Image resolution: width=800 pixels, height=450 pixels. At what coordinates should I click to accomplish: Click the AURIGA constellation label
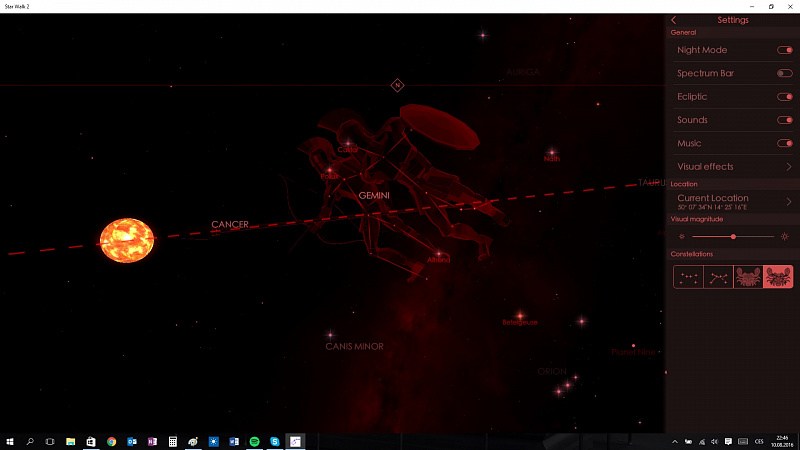tap(523, 72)
